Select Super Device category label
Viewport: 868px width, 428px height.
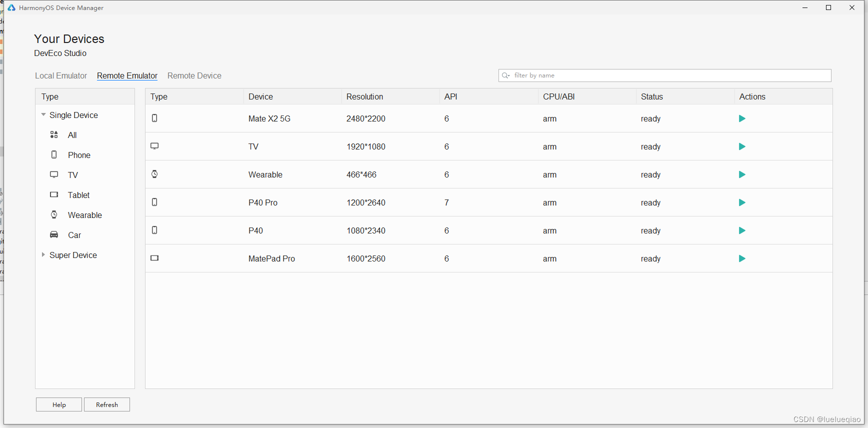(73, 255)
